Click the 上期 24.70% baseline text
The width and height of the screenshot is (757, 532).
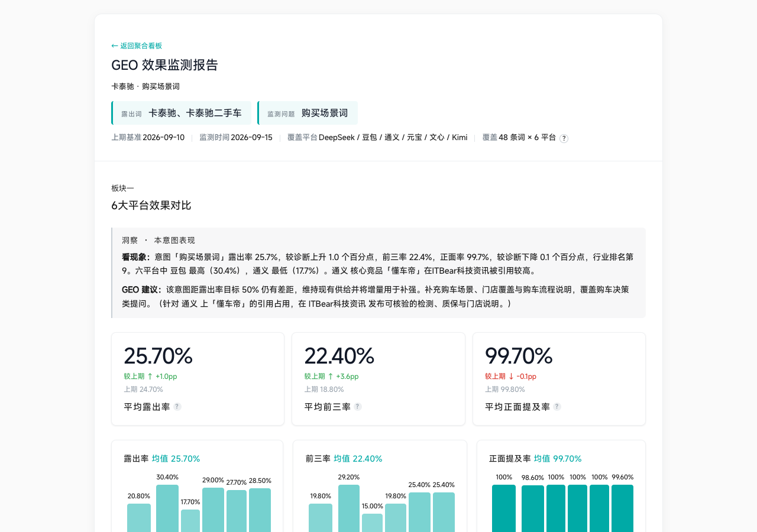(x=143, y=390)
